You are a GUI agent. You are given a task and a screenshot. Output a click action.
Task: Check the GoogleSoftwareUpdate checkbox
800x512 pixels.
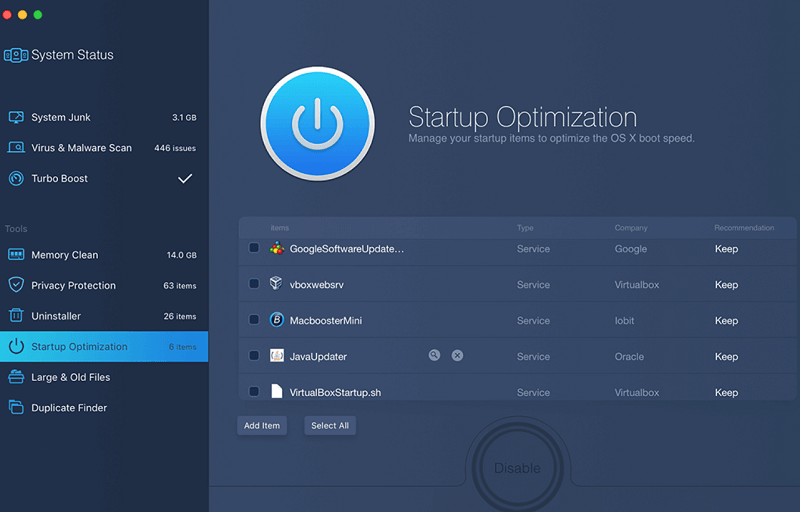[254, 248]
